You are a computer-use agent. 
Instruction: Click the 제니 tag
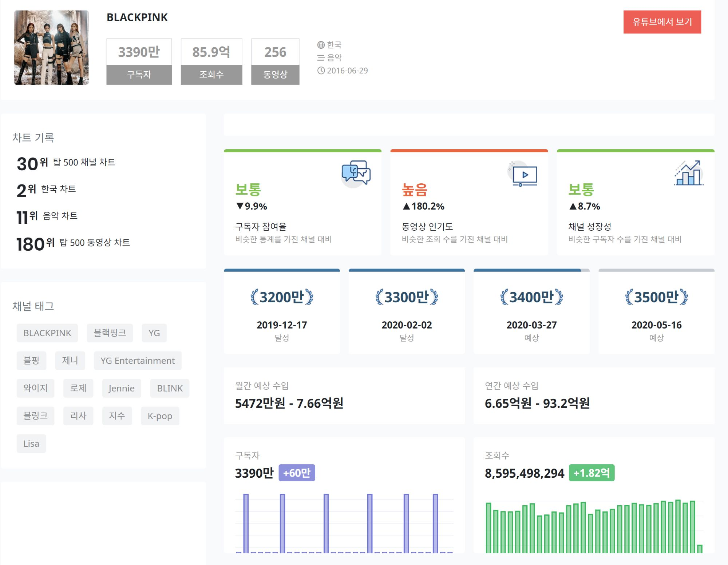tap(70, 361)
